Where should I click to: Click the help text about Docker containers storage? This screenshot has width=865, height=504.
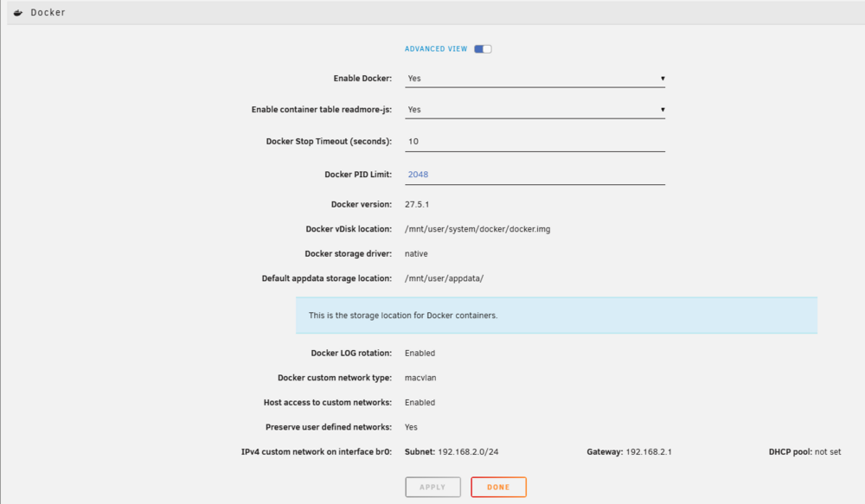403,316
